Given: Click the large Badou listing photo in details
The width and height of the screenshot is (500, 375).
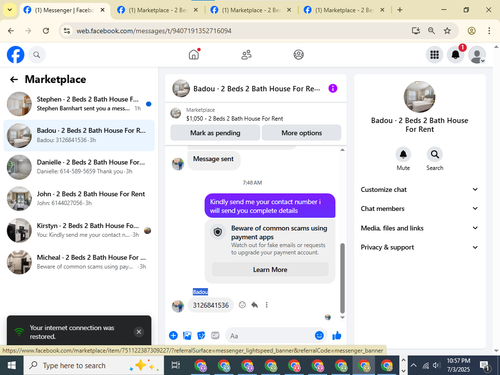Looking at the screenshot, I should click(x=419, y=97).
